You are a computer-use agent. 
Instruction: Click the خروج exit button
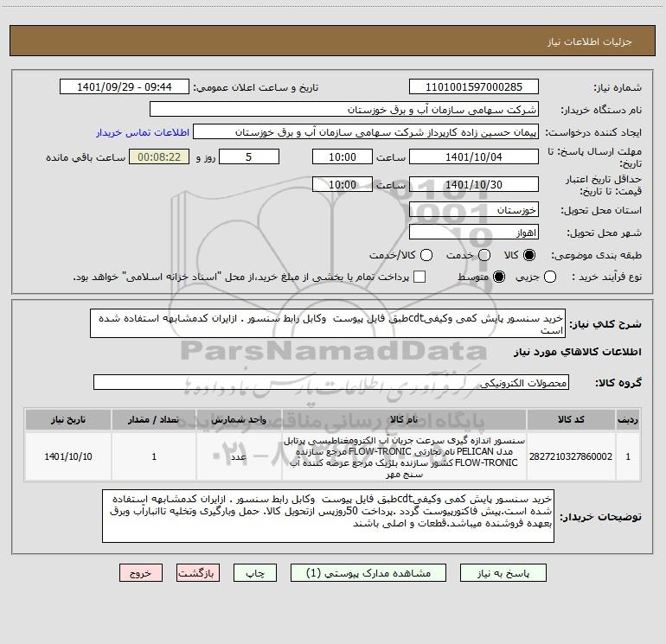pos(141,573)
